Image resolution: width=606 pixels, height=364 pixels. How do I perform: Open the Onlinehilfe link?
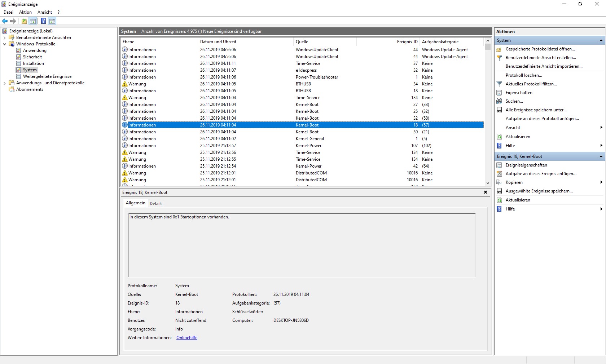187,338
